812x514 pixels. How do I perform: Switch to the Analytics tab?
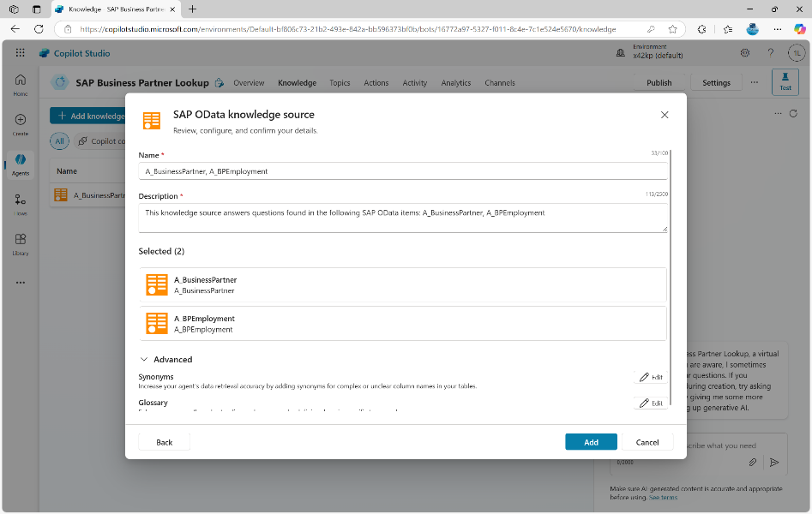[x=455, y=83]
